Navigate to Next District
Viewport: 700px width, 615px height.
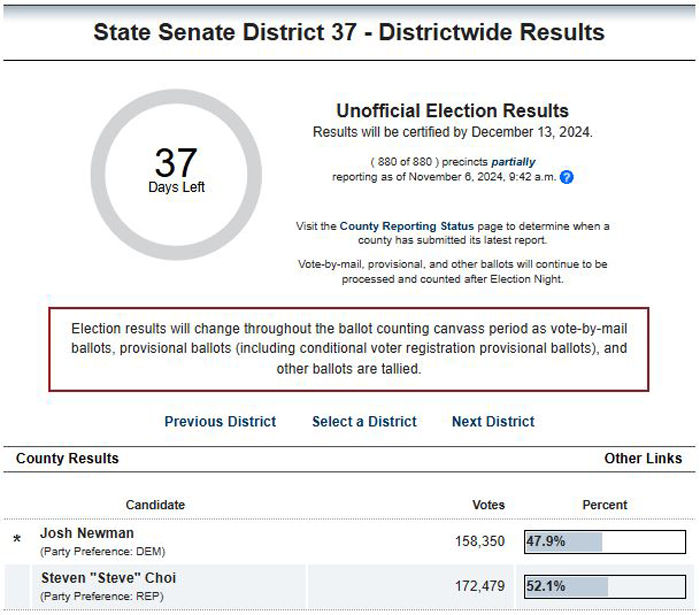coord(493,421)
